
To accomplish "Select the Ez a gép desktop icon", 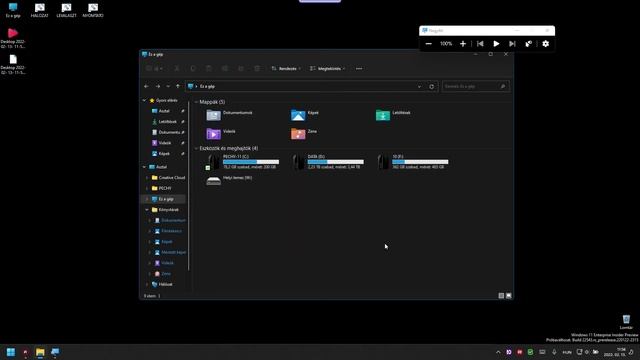I will tap(13, 11).
